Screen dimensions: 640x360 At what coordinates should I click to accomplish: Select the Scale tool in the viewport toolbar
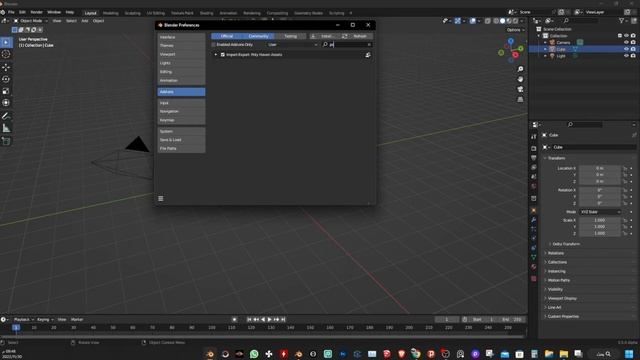pyautogui.click(x=6, y=91)
